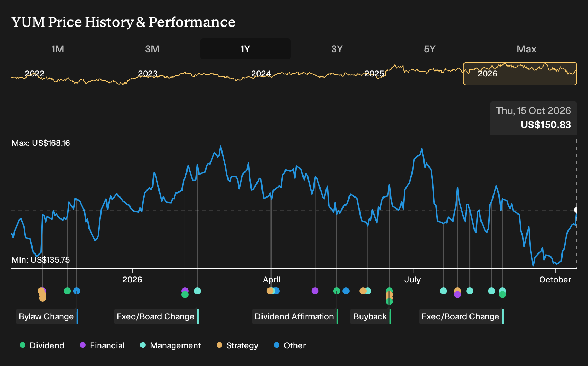Viewport: 588px width, 366px height.
Task: Click the green Dividend marker left of Bylaw Change dot
Action: point(67,291)
